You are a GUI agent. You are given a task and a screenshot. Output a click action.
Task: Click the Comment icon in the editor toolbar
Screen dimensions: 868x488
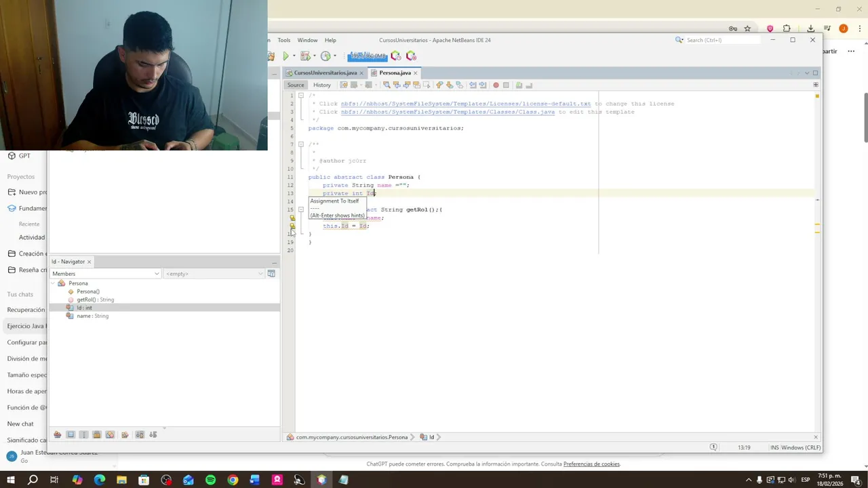click(x=519, y=85)
